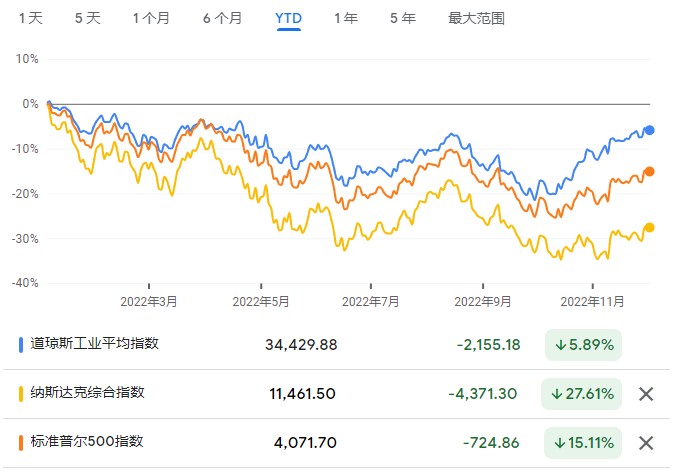Click the -10% y-axis label
Screen dimensions: 674x474
point(25,149)
